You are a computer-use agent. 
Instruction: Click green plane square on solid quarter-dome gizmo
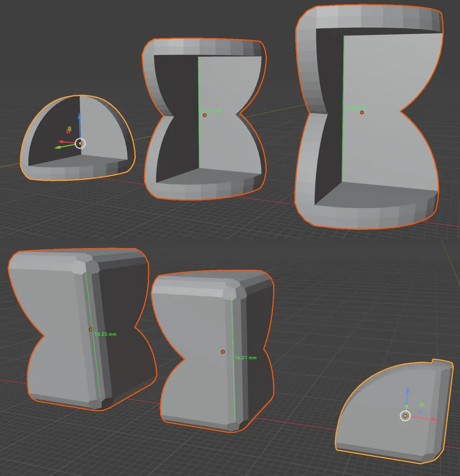coord(421,405)
